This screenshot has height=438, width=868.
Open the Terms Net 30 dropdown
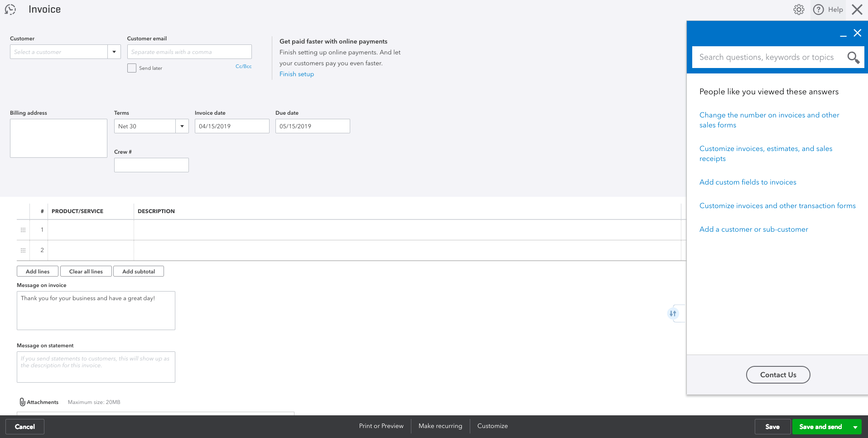(x=182, y=126)
